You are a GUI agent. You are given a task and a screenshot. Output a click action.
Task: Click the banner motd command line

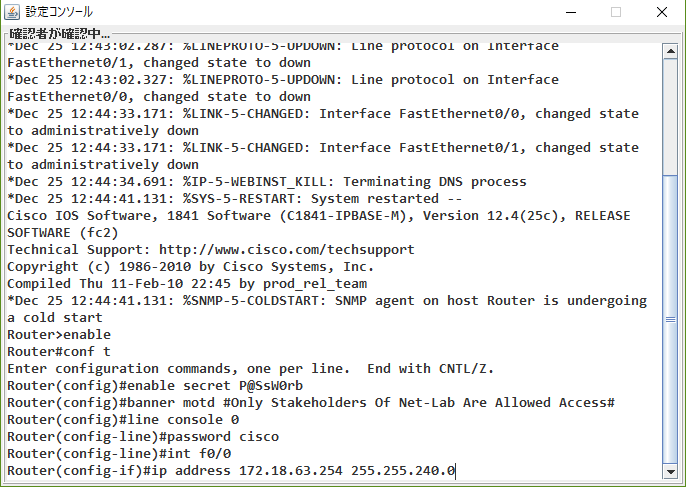coord(311,403)
